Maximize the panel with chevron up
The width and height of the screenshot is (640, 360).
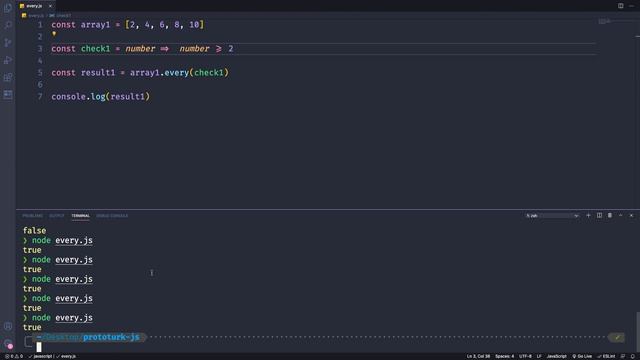[x=620, y=215]
